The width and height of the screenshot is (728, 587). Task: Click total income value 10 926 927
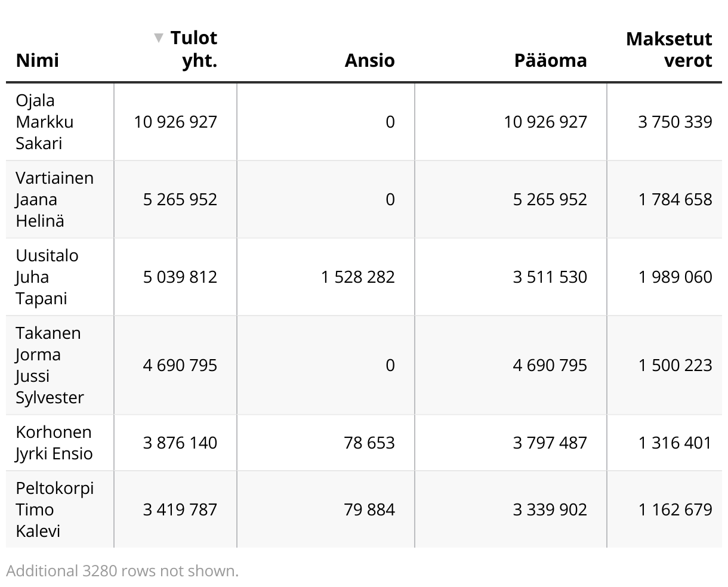[x=175, y=122]
